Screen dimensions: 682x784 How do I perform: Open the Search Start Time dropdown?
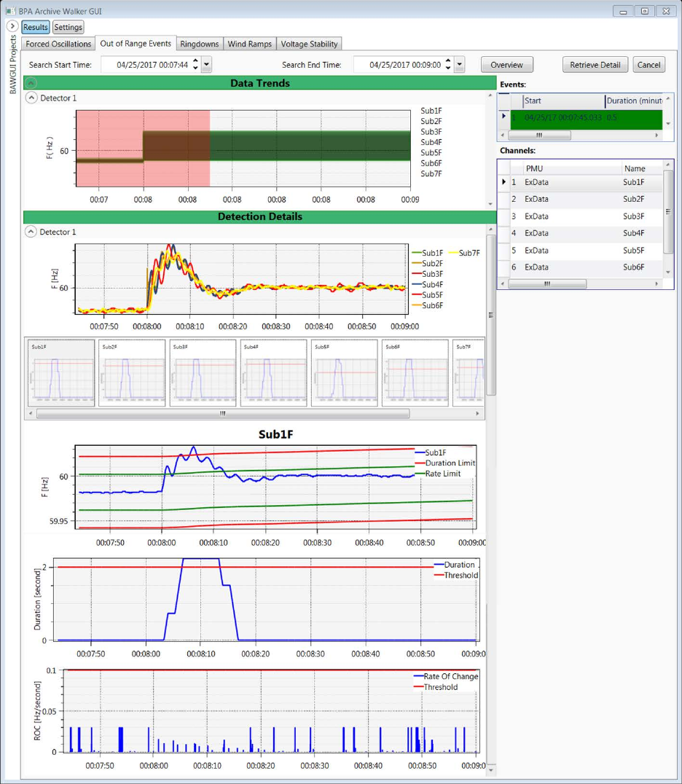[x=206, y=65]
